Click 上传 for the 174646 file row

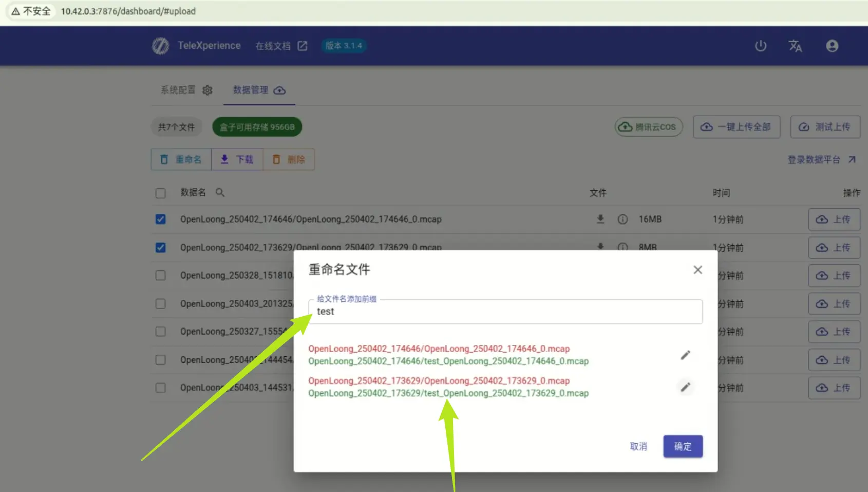click(834, 219)
